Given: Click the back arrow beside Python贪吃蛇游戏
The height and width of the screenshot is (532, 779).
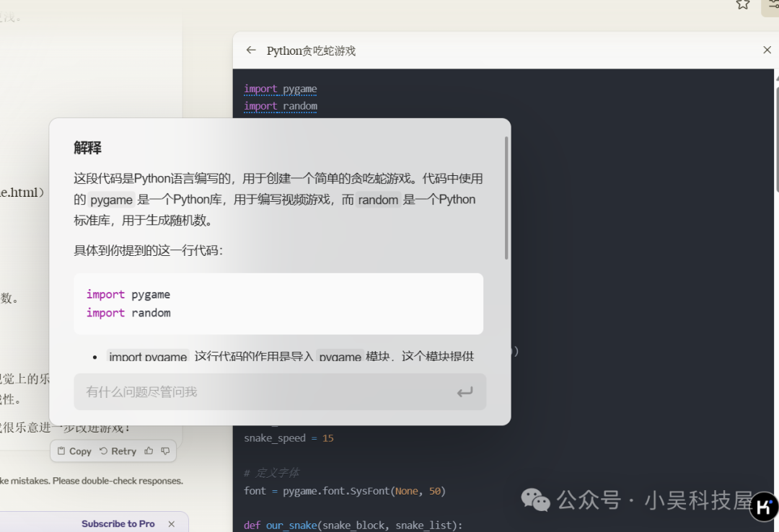Looking at the screenshot, I should [251, 50].
